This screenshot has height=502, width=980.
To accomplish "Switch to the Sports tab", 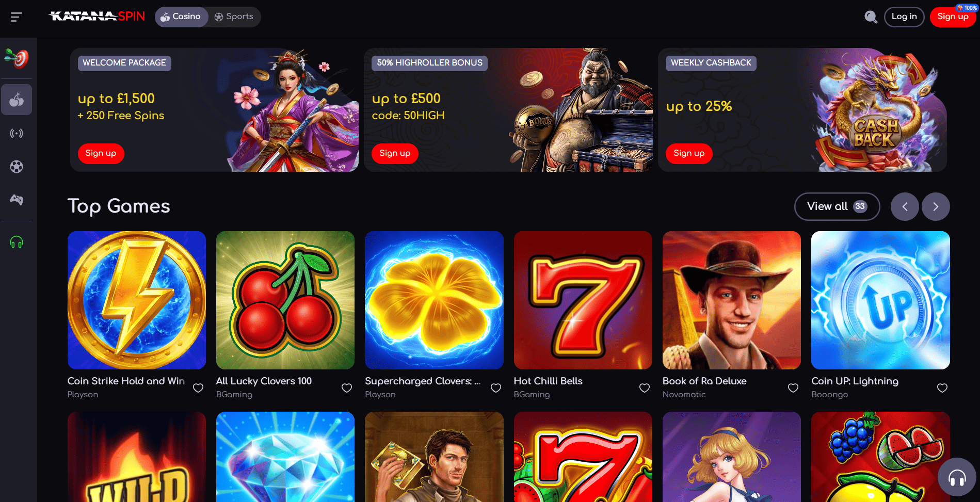I will (x=234, y=17).
